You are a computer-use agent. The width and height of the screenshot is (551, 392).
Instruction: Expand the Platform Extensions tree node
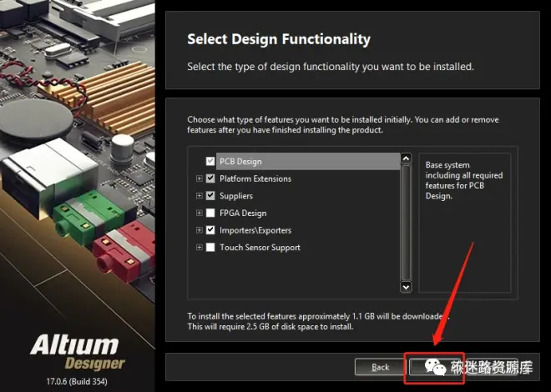200,178
